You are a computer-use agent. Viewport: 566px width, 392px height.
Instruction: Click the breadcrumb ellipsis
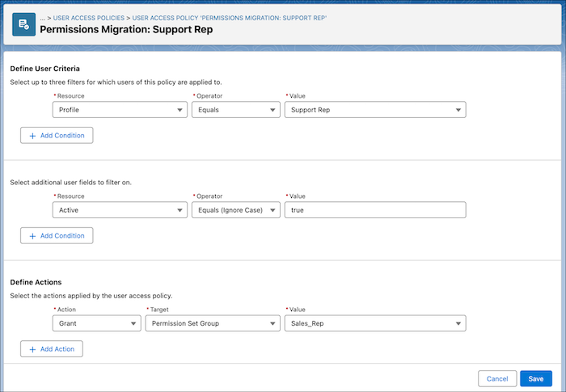(43, 18)
